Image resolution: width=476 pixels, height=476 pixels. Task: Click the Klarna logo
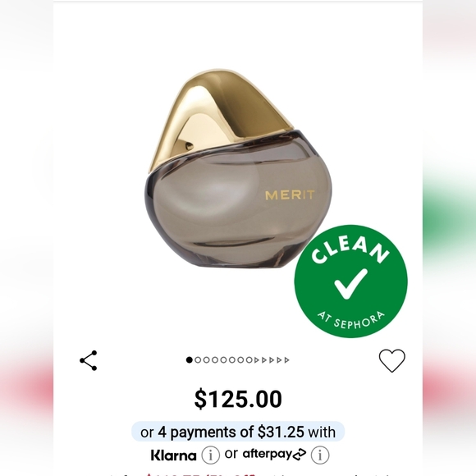click(x=174, y=455)
